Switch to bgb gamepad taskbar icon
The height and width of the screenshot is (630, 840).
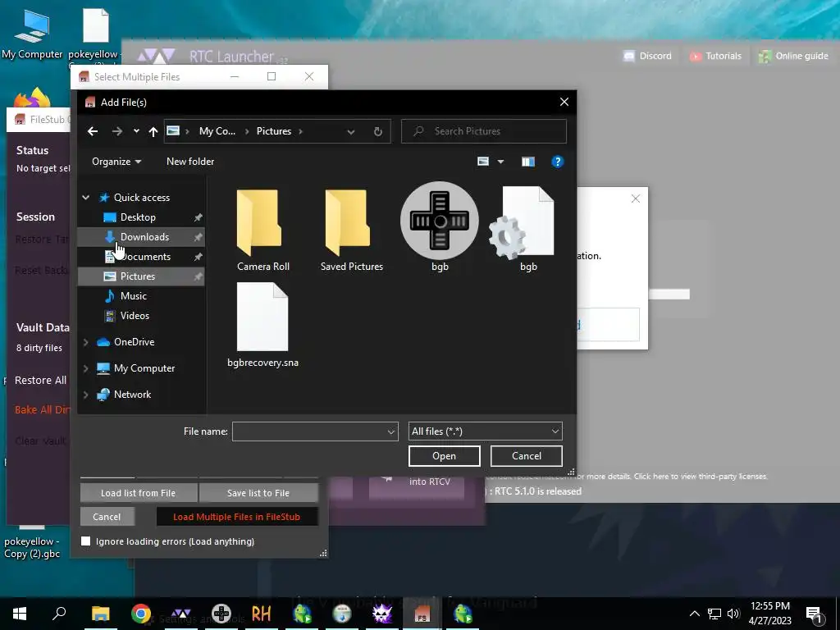tap(221, 614)
